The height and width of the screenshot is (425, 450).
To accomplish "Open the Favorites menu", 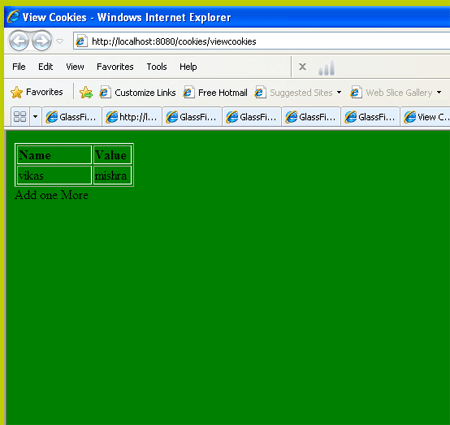I will [x=115, y=67].
